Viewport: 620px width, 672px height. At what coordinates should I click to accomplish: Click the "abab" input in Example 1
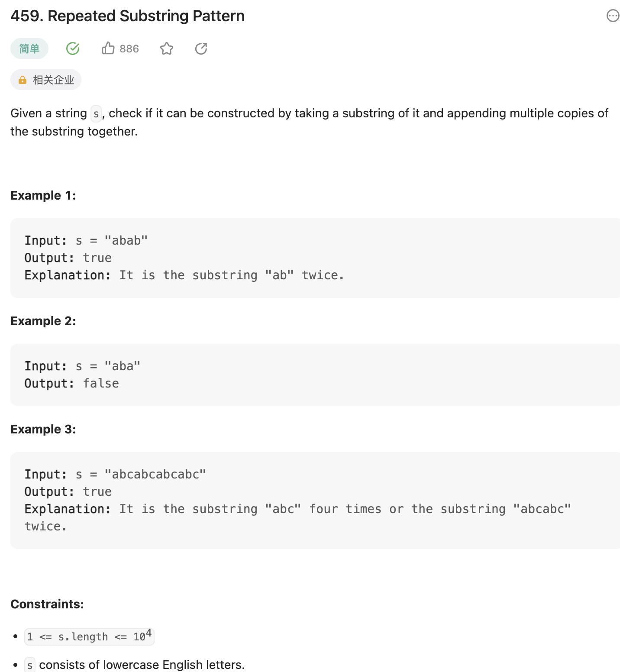pyautogui.click(x=126, y=241)
